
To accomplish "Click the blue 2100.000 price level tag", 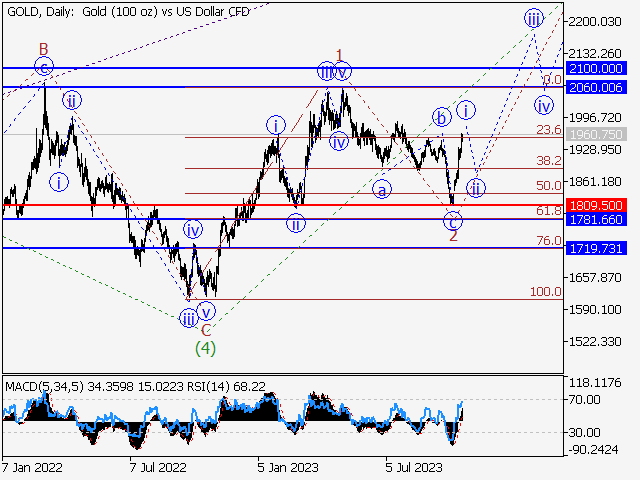I will click(x=596, y=68).
